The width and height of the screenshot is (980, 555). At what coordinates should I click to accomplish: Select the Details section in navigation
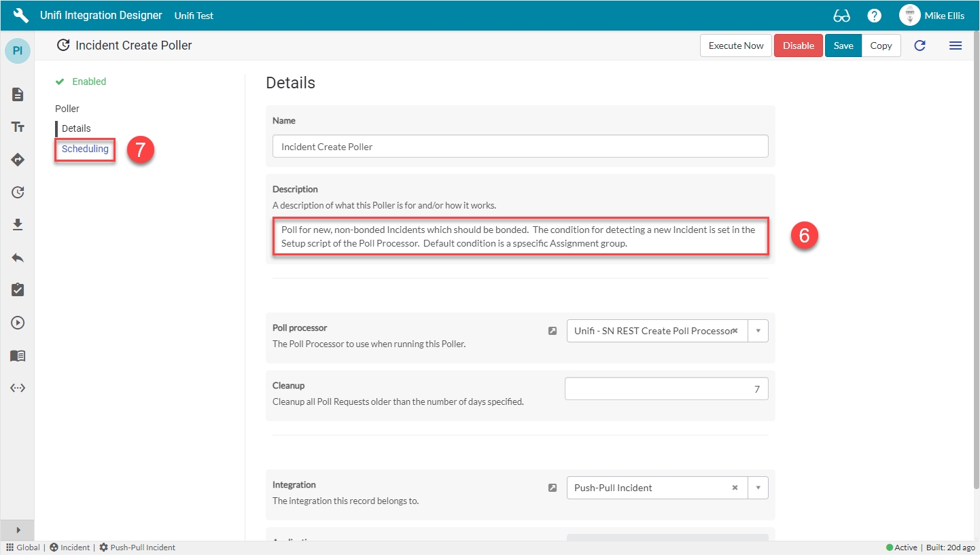coord(76,128)
